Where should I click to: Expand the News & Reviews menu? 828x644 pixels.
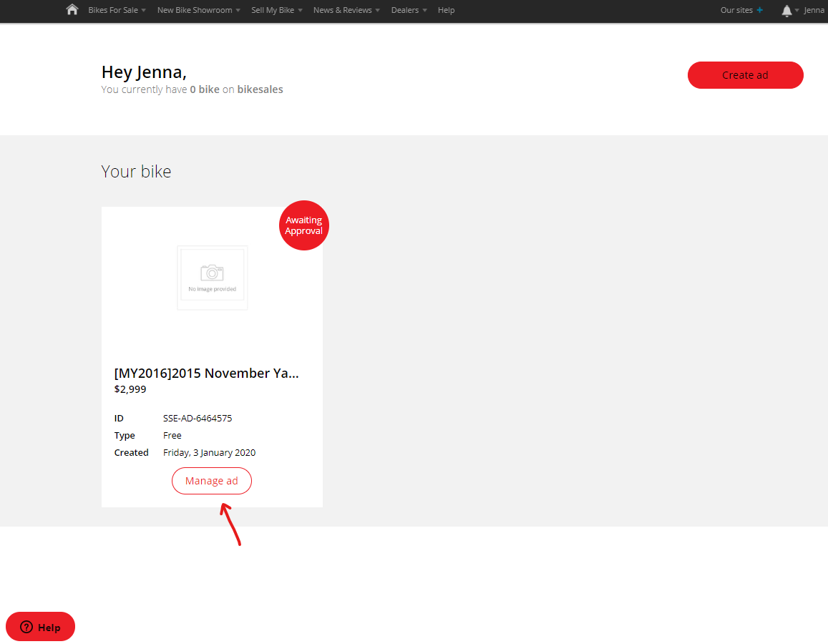click(346, 10)
